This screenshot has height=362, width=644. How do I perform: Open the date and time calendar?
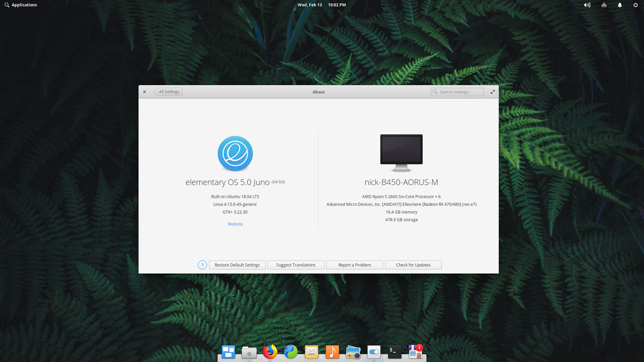click(x=321, y=5)
